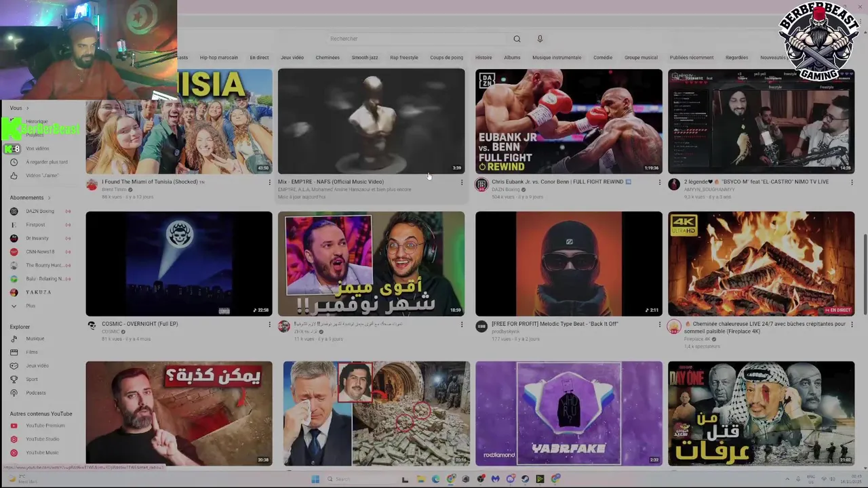Play the COSMIC - OVERNIGHT (Full EP) thumbnail

[179, 264]
